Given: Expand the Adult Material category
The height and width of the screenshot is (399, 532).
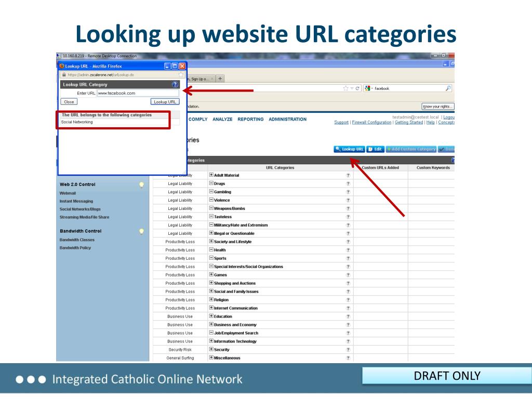Looking at the screenshot, I should coord(211,175).
